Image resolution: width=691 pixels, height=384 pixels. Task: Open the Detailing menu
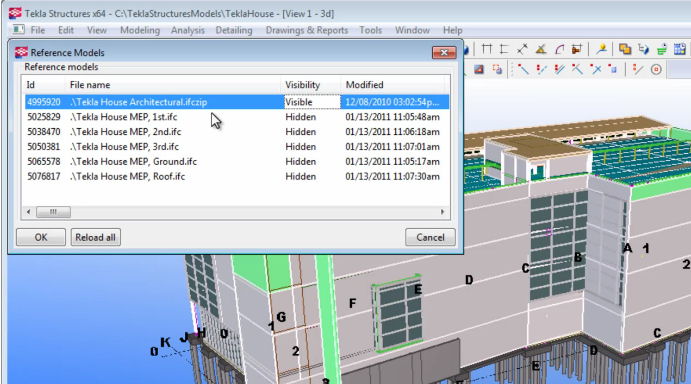pos(234,30)
